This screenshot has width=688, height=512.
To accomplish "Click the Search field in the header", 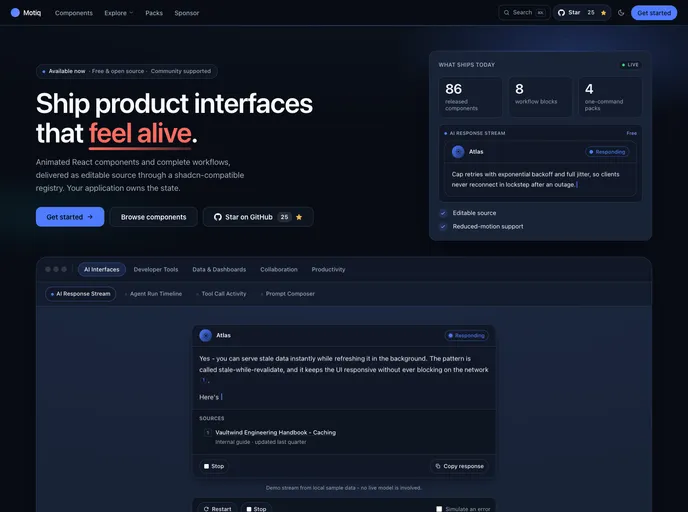I will pyautogui.click(x=524, y=13).
